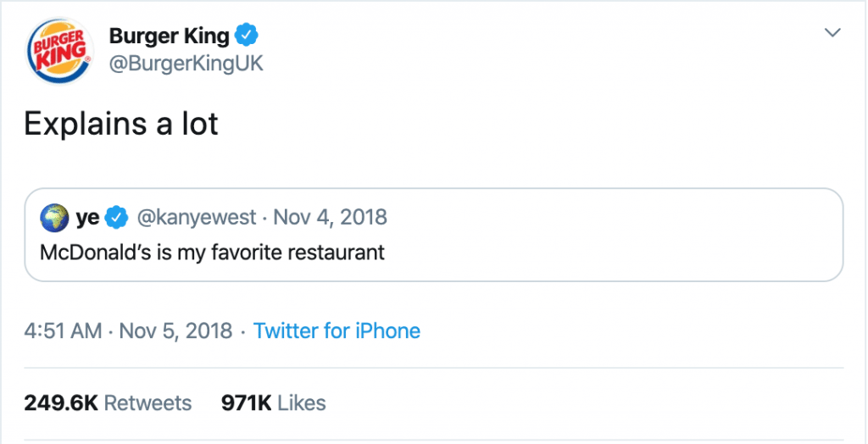Click the 971K like count number

point(246,402)
